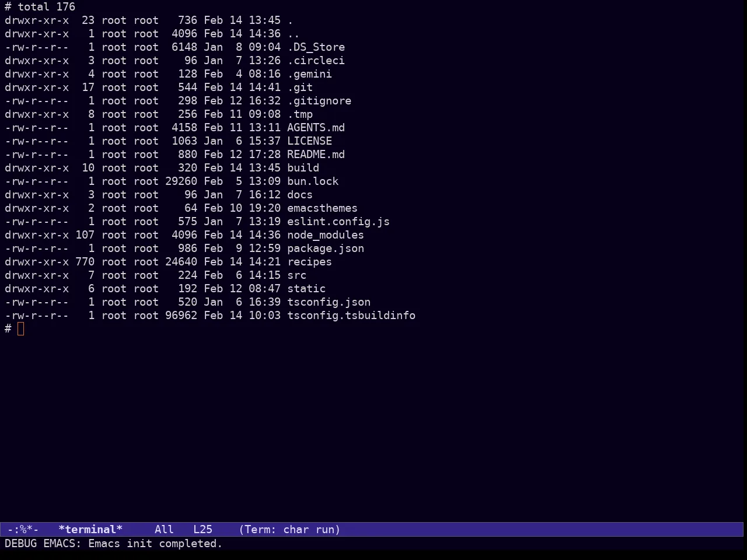Image resolution: width=747 pixels, height=560 pixels.
Task: Click the .tmp directory name
Action: [300, 114]
